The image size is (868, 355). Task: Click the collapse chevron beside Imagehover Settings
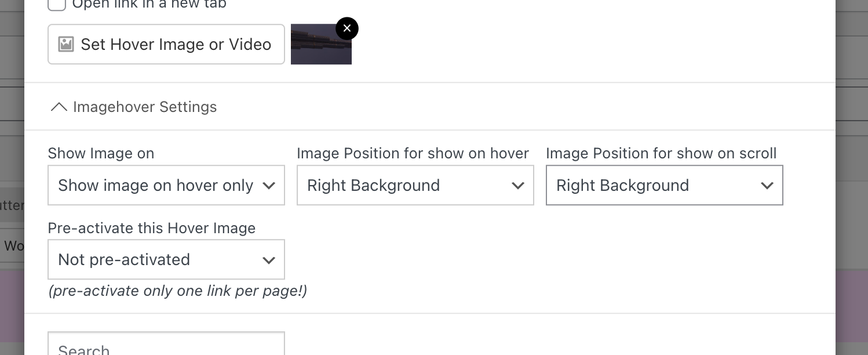pyautogui.click(x=59, y=107)
